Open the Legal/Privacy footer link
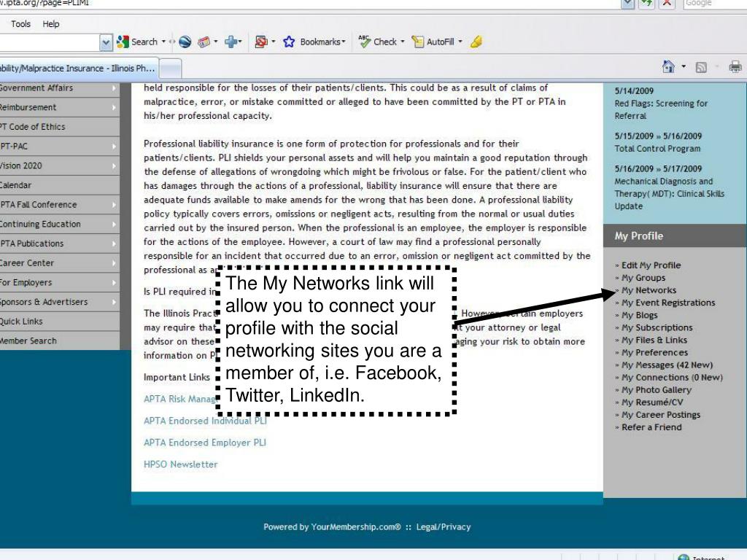 pos(443,526)
